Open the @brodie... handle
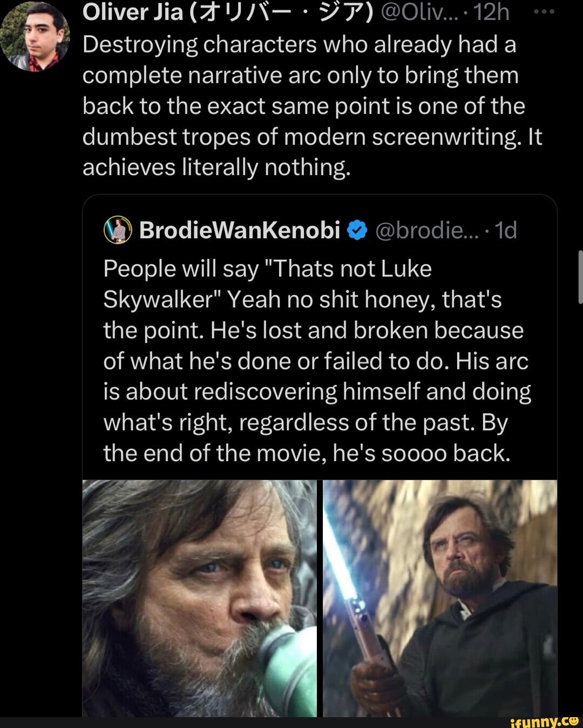 pyautogui.click(x=423, y=231)
